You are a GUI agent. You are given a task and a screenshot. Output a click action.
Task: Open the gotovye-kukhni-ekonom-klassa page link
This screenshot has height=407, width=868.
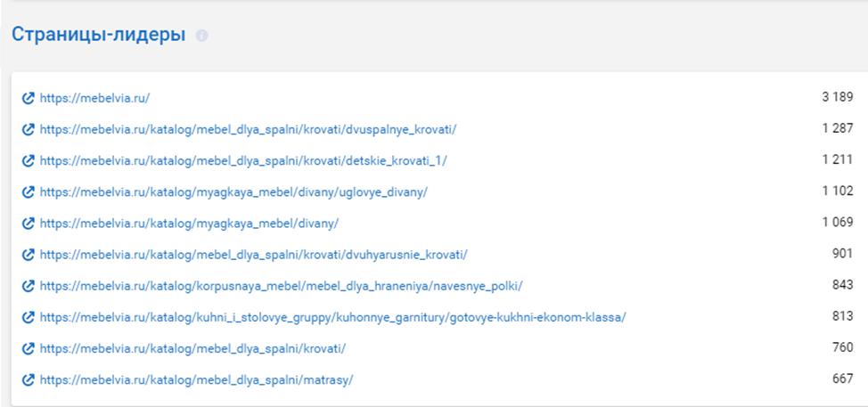coord(333,318)
